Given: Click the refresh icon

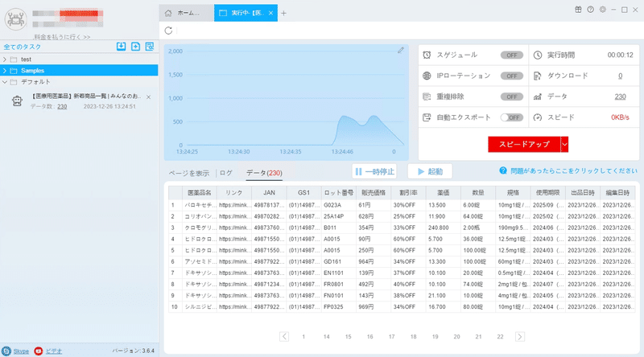Looking at the screenshot, I should (x=168, y=31).
